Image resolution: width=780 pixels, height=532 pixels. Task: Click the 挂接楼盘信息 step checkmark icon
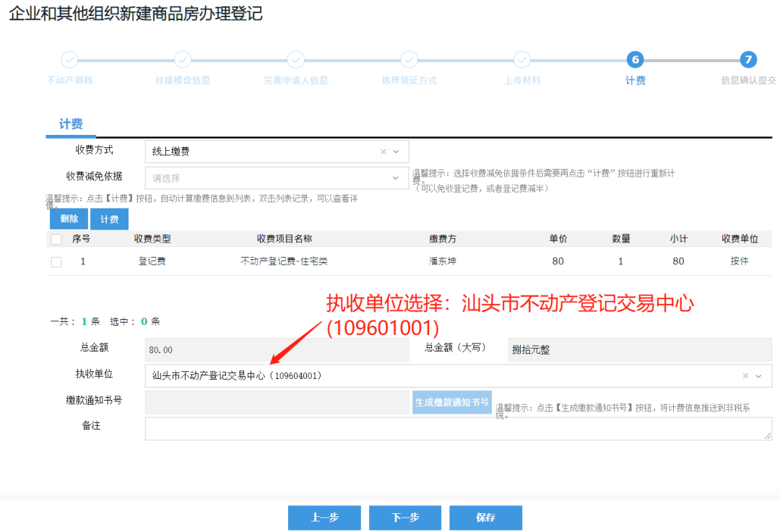click(x=182, y=61)
